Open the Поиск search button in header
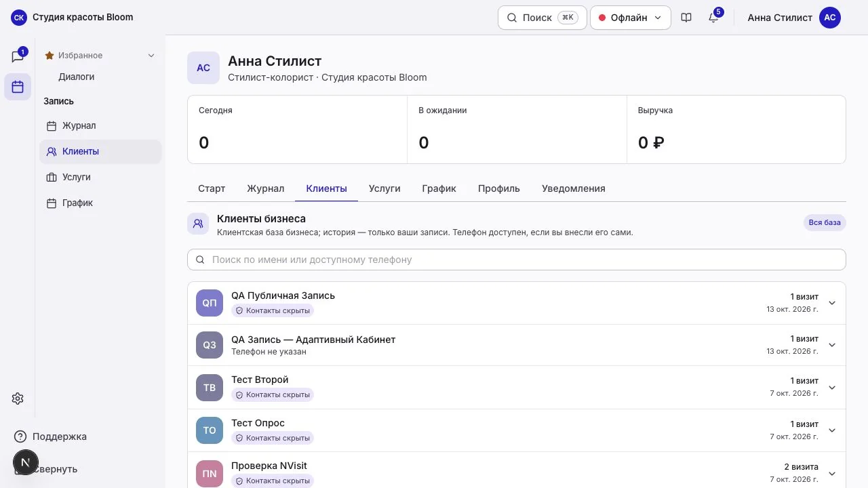The width and height of the screenshot is (868, 488). (x=542, y=18)
